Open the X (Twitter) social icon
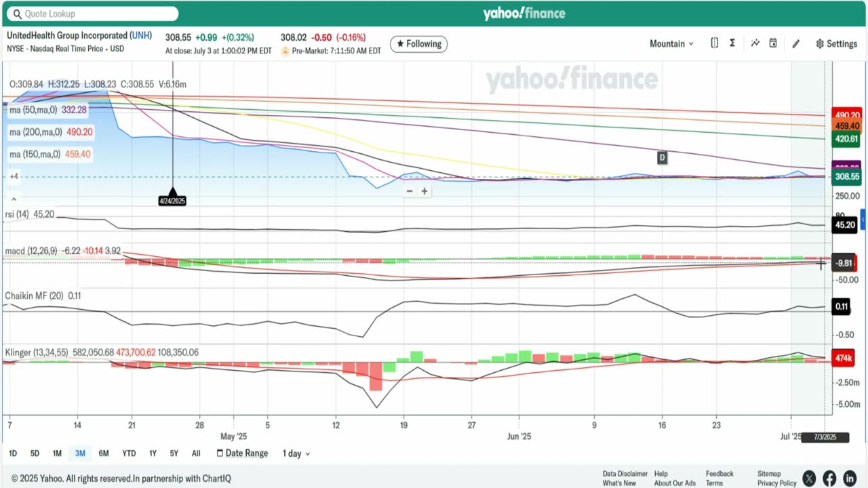Screen dimensions: 868x488 click(808, 479)
